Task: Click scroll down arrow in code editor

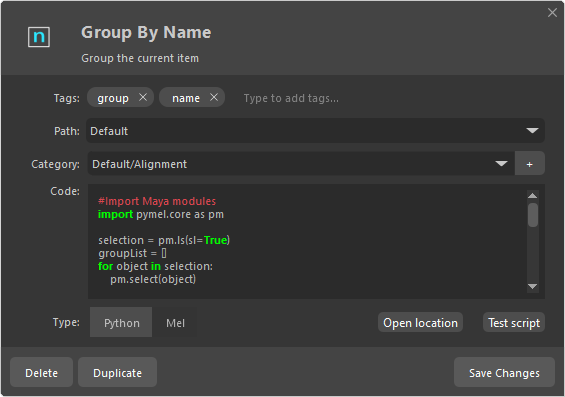Action: (532, 286)
